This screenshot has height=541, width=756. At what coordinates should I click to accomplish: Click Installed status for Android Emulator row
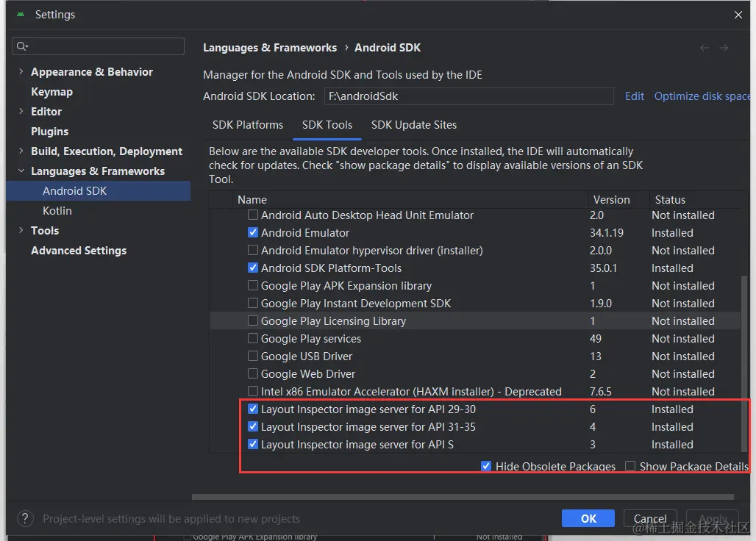click(672, 233)
